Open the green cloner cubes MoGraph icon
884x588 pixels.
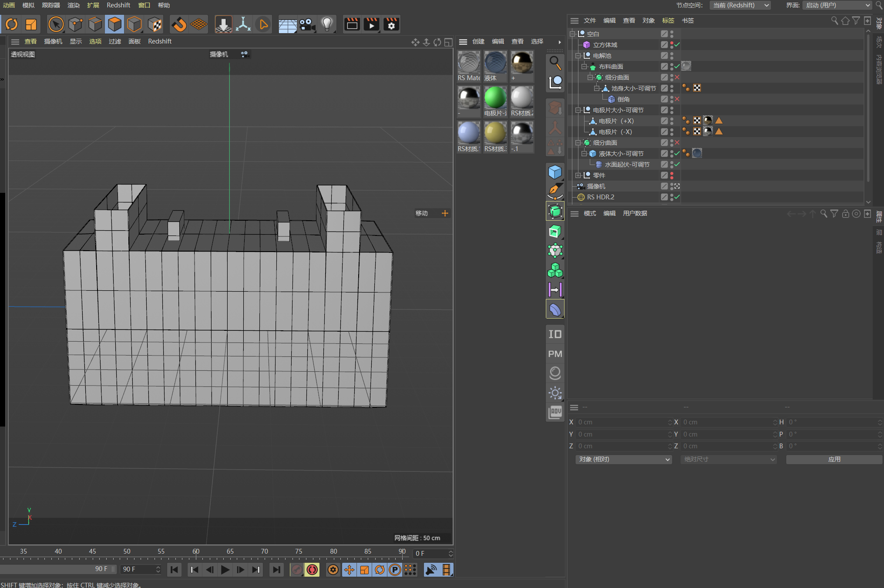click(555, 270)
